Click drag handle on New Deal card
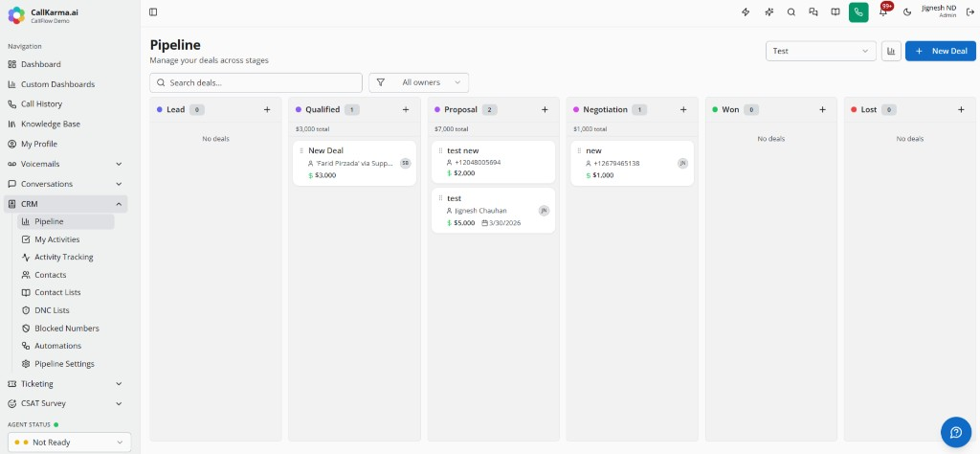This screenshot has width=980, height=454. point(301,150)
